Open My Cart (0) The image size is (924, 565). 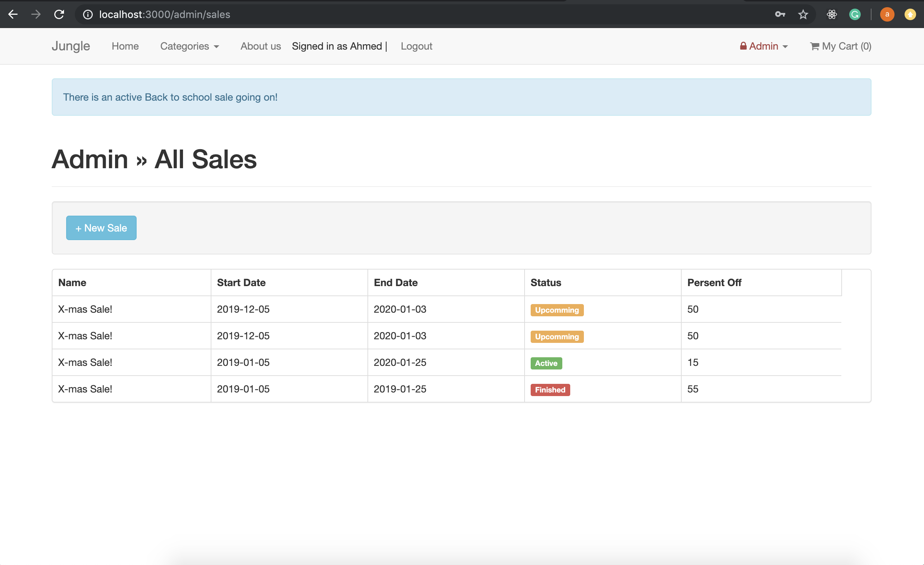(x=840, y=46)
